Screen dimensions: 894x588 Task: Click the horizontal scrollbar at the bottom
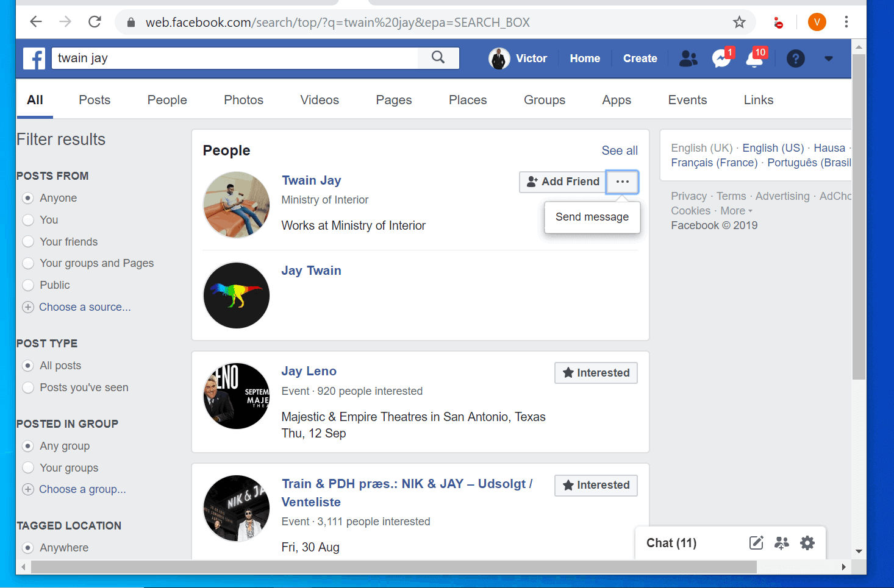coord(393,567)
